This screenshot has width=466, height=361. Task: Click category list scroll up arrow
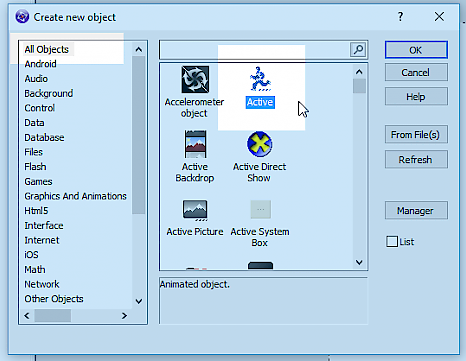pos(139,50)
